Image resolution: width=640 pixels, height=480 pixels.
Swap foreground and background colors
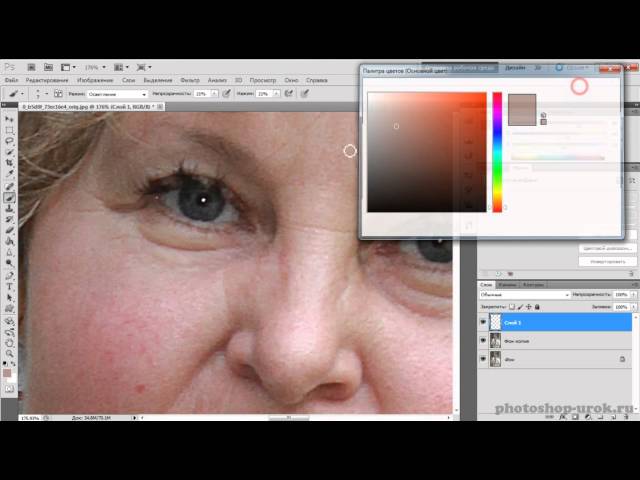pos(13,363)
